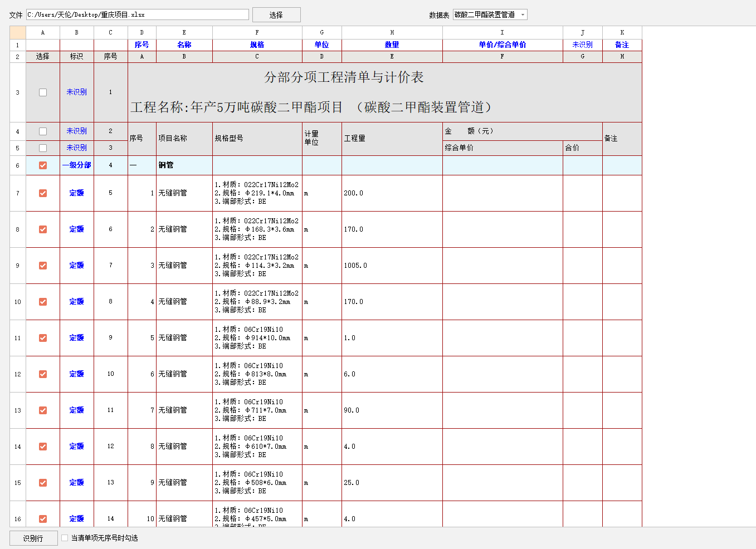Check the selection box in row 5
Image resolution: width=756 pixels, height=549 pixels.
(x=43, y=148)
